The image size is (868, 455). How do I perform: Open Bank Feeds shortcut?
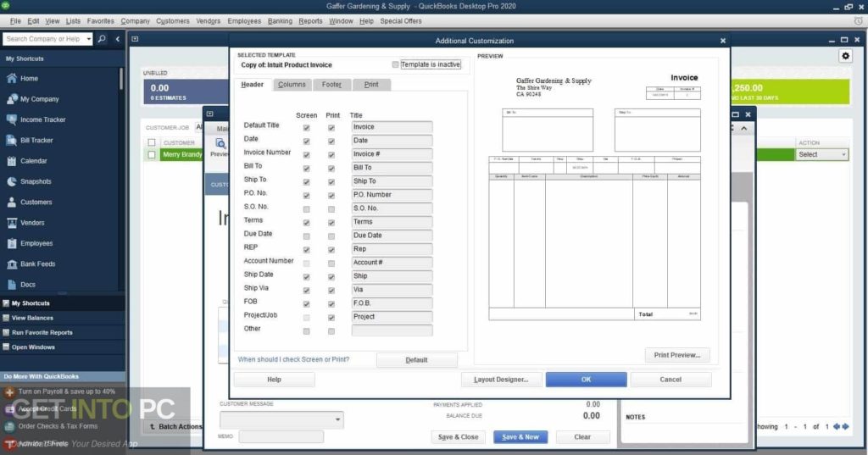[x=37, y=264]
